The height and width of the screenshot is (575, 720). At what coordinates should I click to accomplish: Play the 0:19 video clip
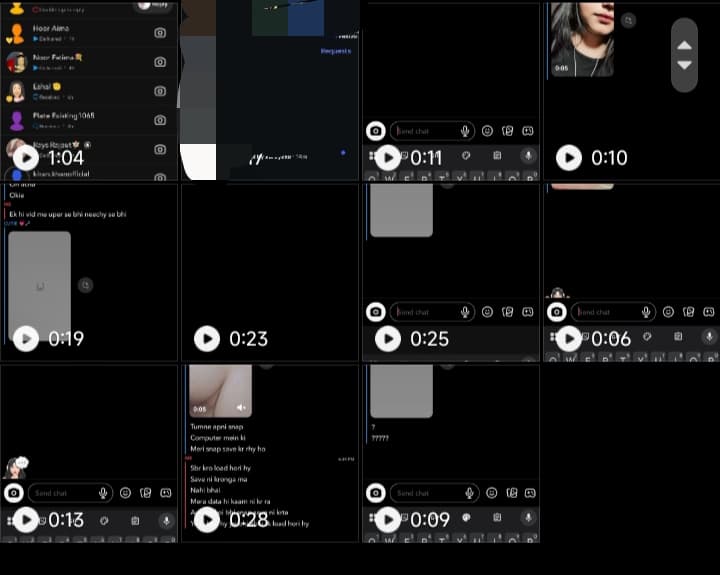26,338
